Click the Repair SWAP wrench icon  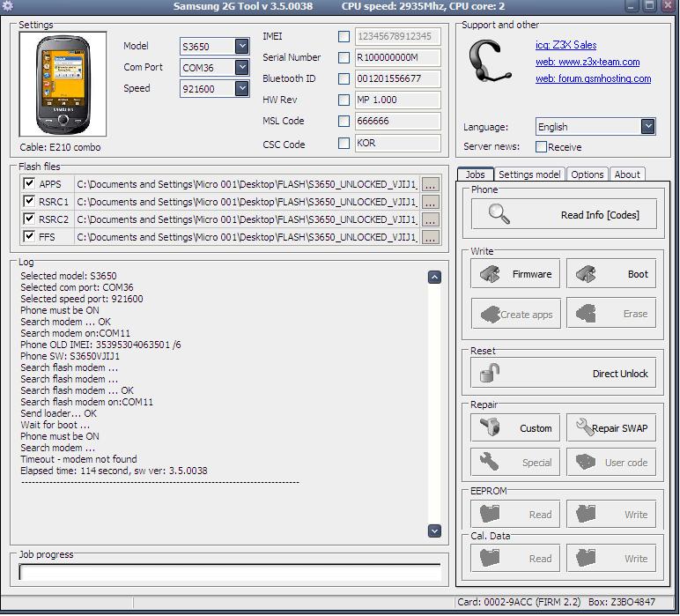click(585, 427)
